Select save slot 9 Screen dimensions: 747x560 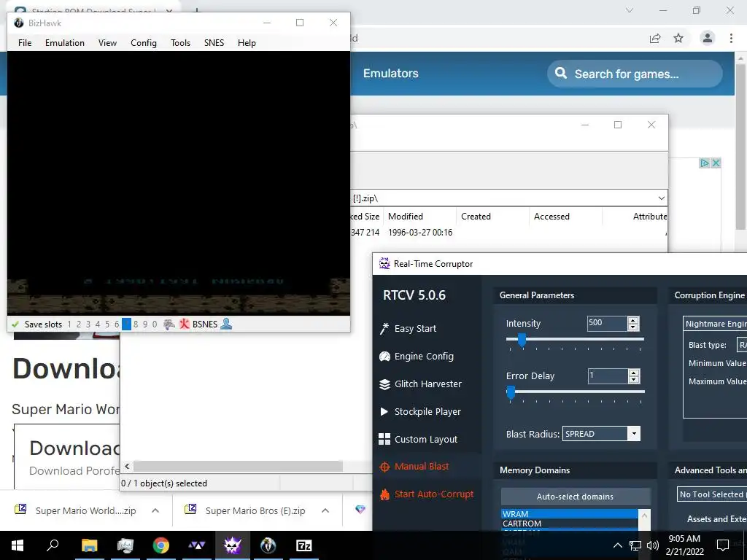pyautogui.click(x=145, y=324)
